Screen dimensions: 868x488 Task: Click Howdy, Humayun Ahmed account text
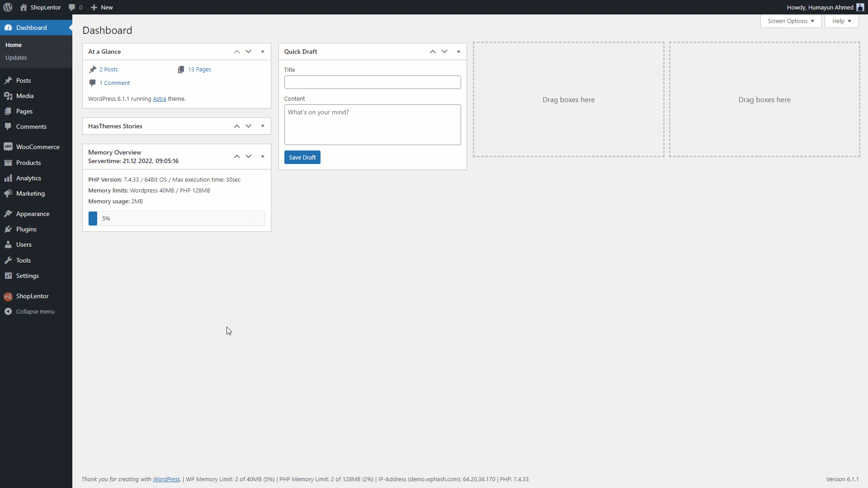[820, 7]
